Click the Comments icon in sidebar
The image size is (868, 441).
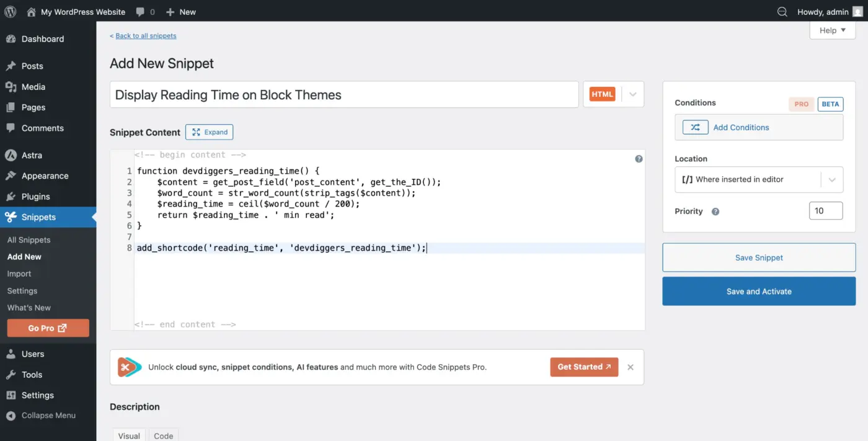11,128
